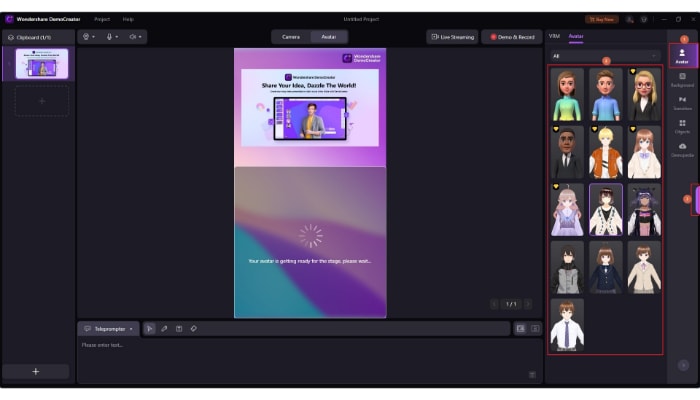The height and width of the screenshot is (400, 700).
Task: Open the Background sidebar panel
Action: click(x=682, y=80)
